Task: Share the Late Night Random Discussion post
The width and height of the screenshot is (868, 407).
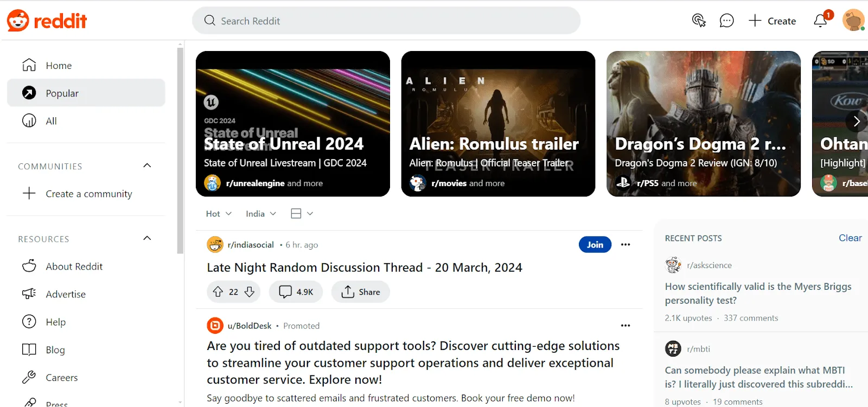Action: (361, 292)
